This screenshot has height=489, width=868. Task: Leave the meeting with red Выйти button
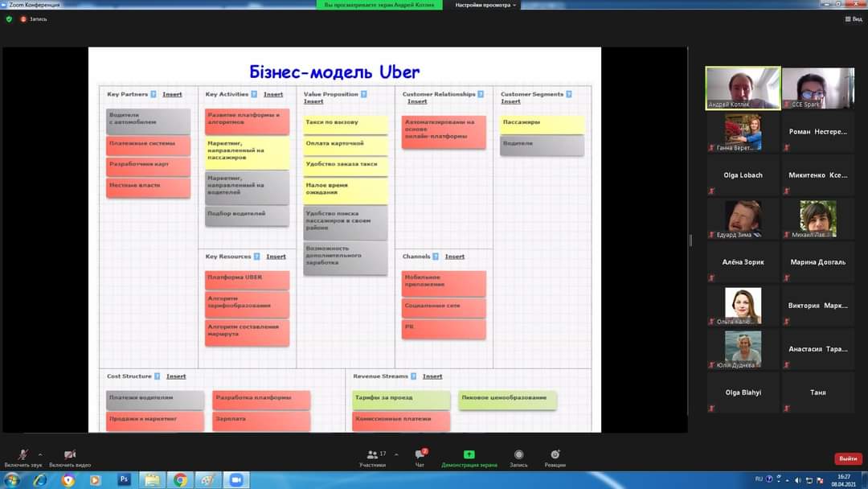click(848, 458)
